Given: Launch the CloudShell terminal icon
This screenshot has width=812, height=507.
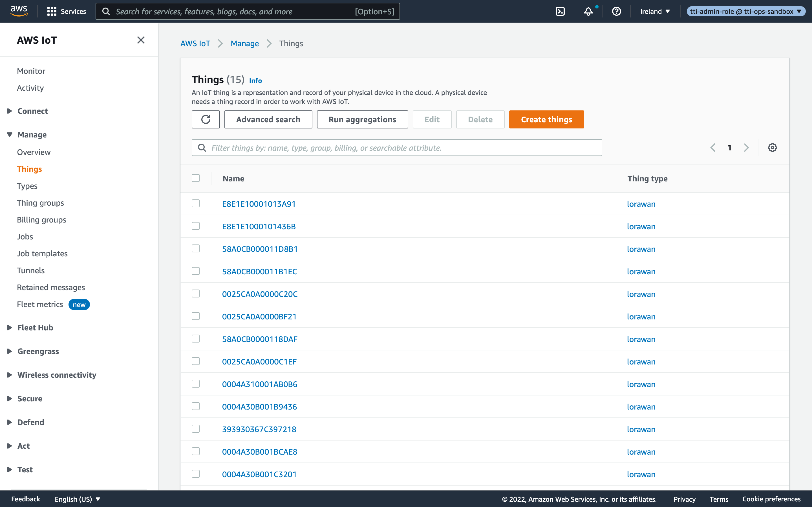Looking at the screenshot, I should [560, 11].
